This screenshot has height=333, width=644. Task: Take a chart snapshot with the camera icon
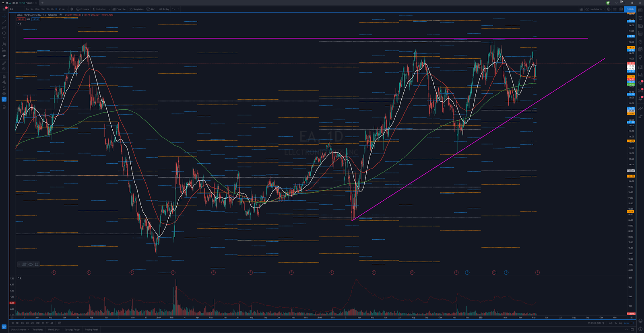tap(621, 9)
